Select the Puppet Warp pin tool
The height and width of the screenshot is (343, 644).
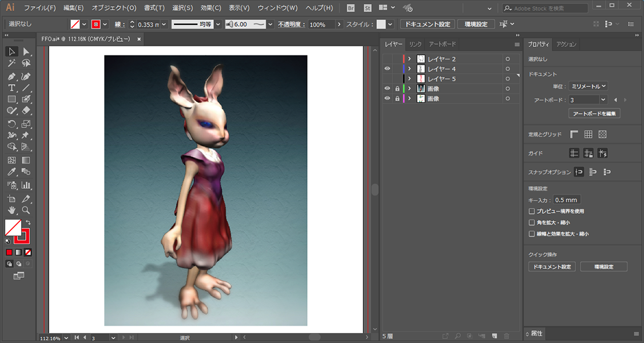(x=26, y=135)
